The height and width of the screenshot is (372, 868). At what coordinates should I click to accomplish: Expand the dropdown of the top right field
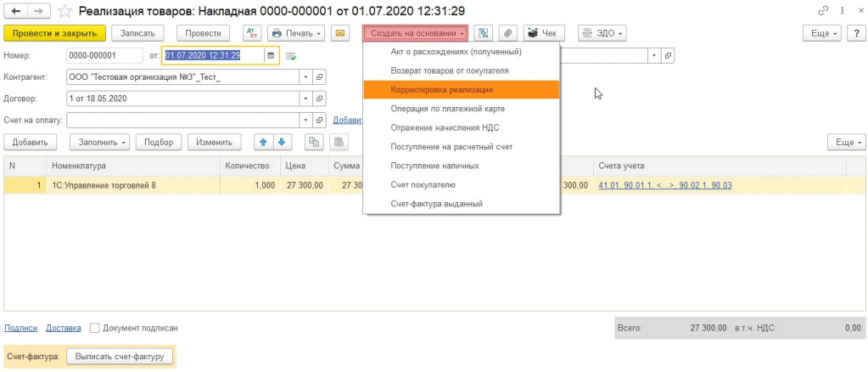click(655, 55)
